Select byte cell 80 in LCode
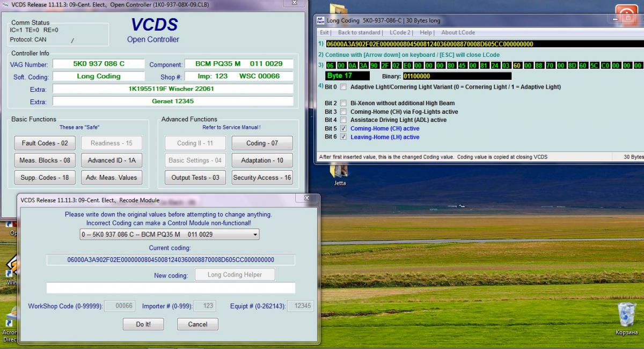 point(451,66)
